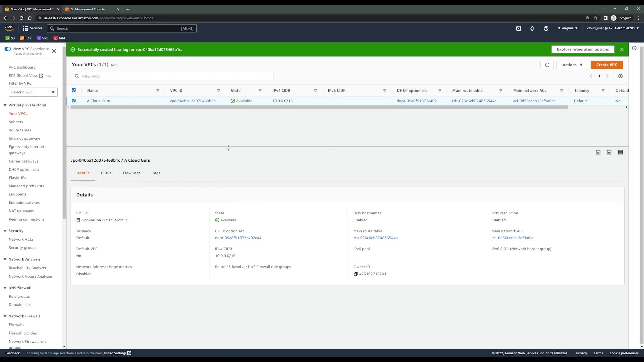Screen dimensions: 644x362
Task: Toggle the New VPC Experience switch
Action: click(8, 49)
